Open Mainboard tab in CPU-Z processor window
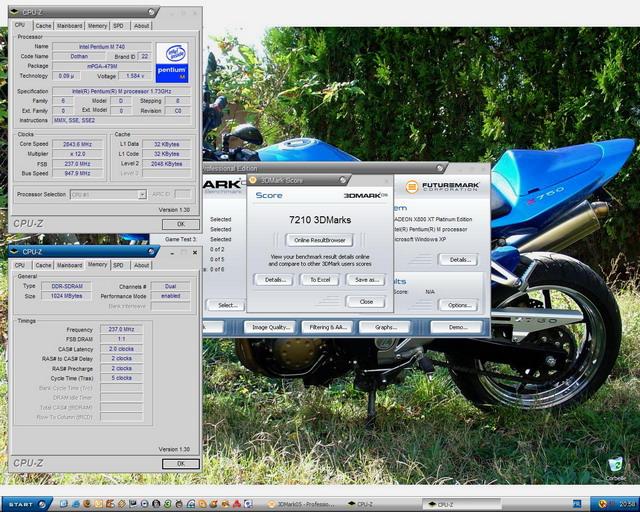Image resolution: width=640 pixels, height=512 pixels. click(69, 26)
